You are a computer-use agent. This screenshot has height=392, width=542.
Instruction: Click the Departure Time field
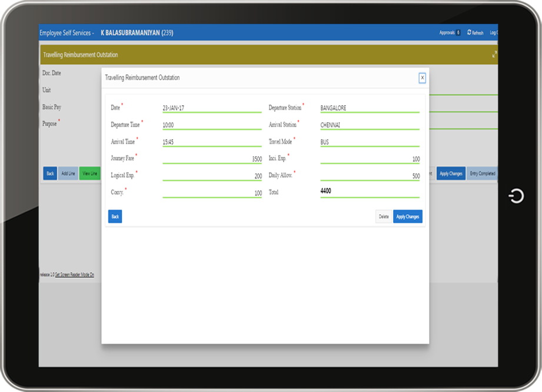[x=212, y=125]
